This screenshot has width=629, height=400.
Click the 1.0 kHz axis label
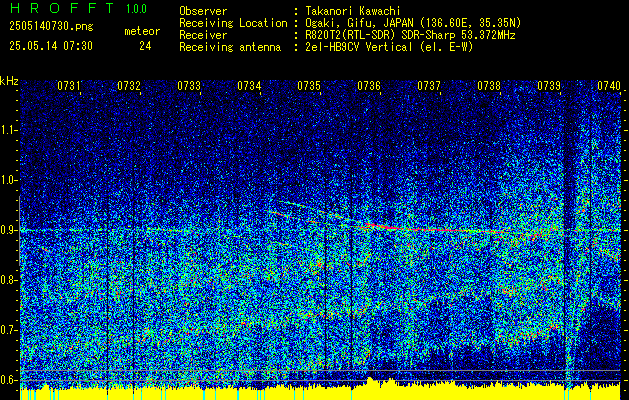[x=8, y=181]
